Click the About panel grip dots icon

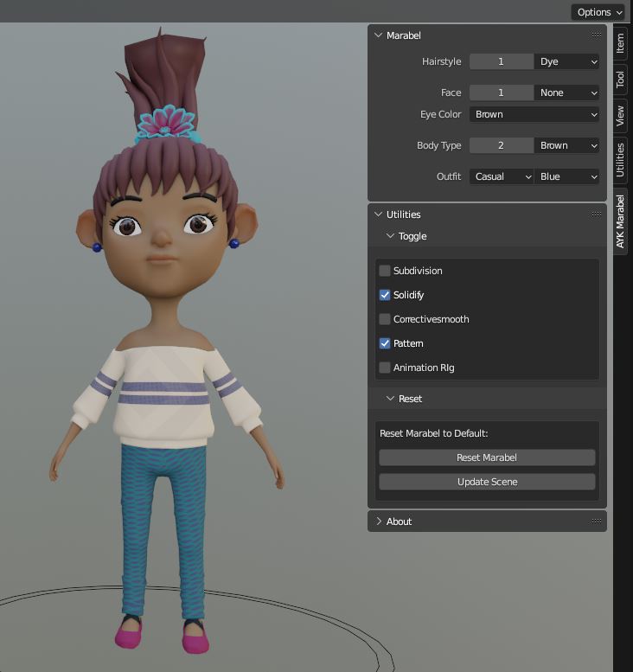[x=596, y=522]
